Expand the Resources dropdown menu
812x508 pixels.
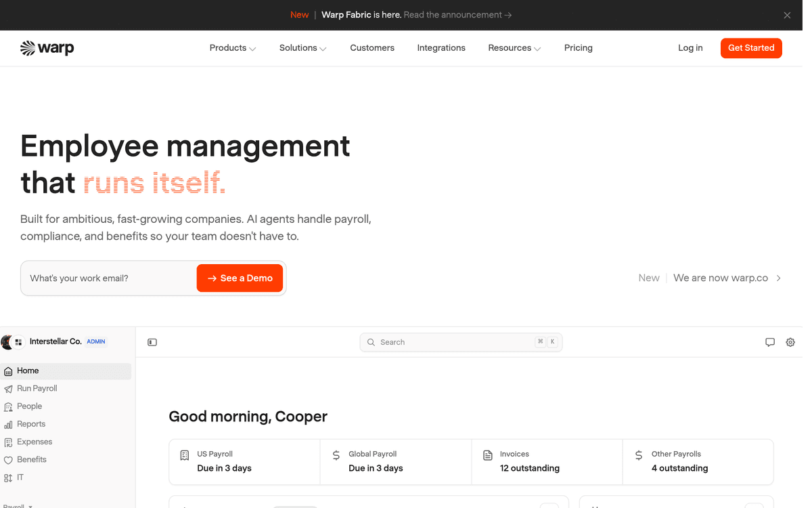(514, 48)
